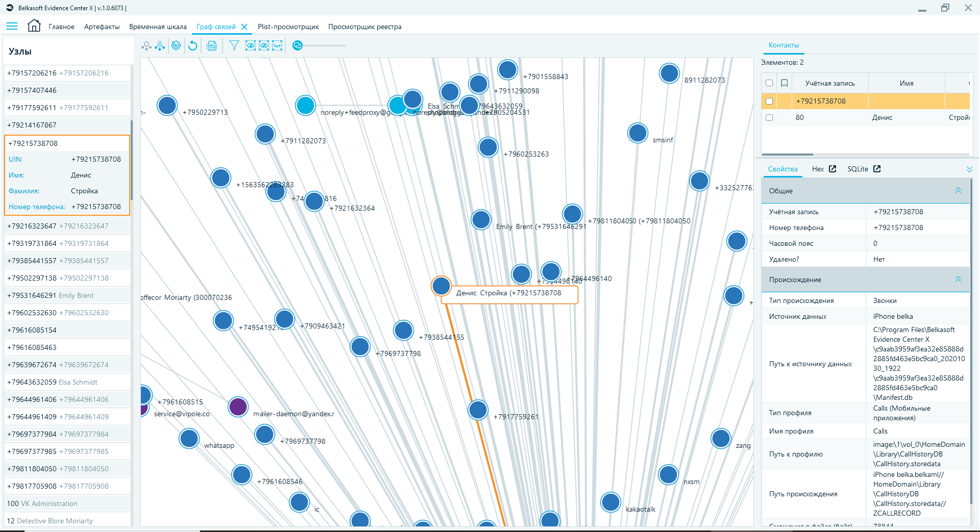Image resolution: width=980 pixels, height=532 pixels.
Task: Select node +79616085154 in list
Action: (x=67, y=330)
